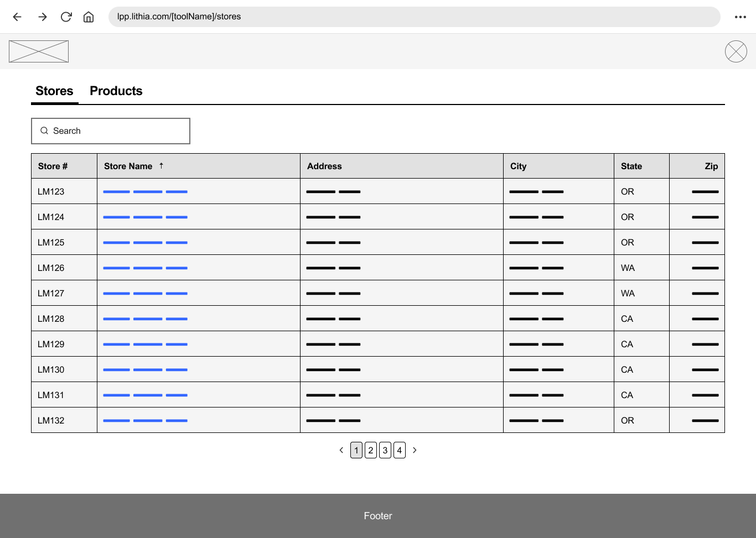Image resolution: width=756 pixels, height=538 pixels.
Task: Go to browser home icon
Action: coord(89,17)
